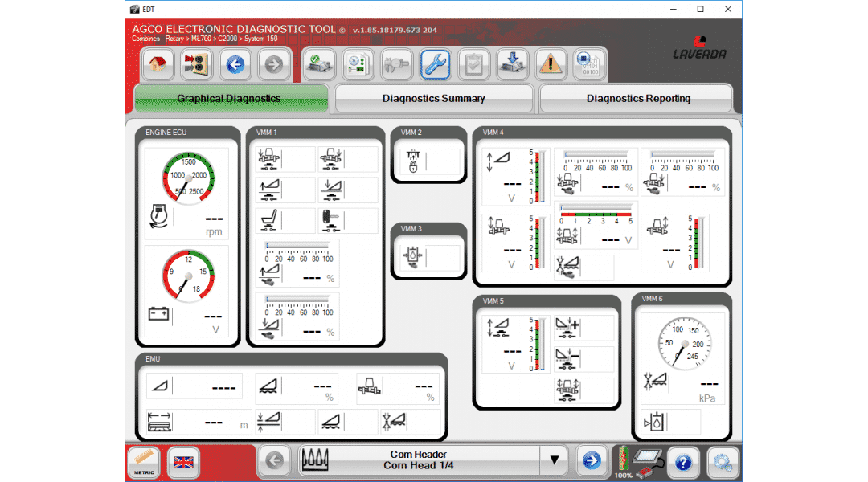
Task: Click the 'C2000' breadcrumb text
Action: pyautogui.click(x=227, y=39)
